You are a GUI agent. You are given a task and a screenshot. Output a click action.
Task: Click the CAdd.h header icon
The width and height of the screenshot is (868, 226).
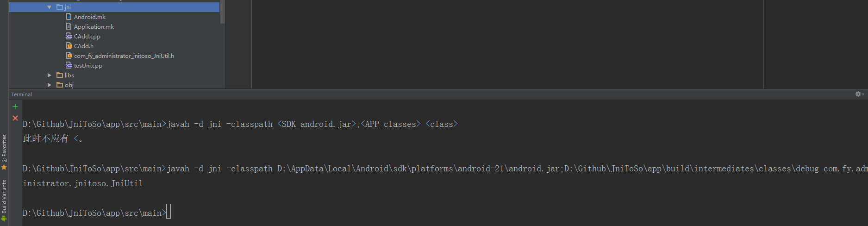pyautogui.click(x=69, y=46)
